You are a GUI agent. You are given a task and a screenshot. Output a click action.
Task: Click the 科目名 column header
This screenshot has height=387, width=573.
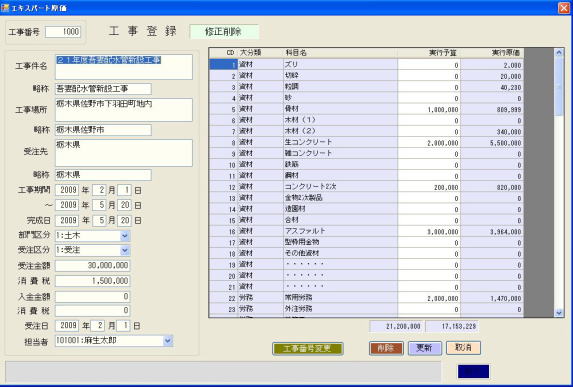point(340,53)
